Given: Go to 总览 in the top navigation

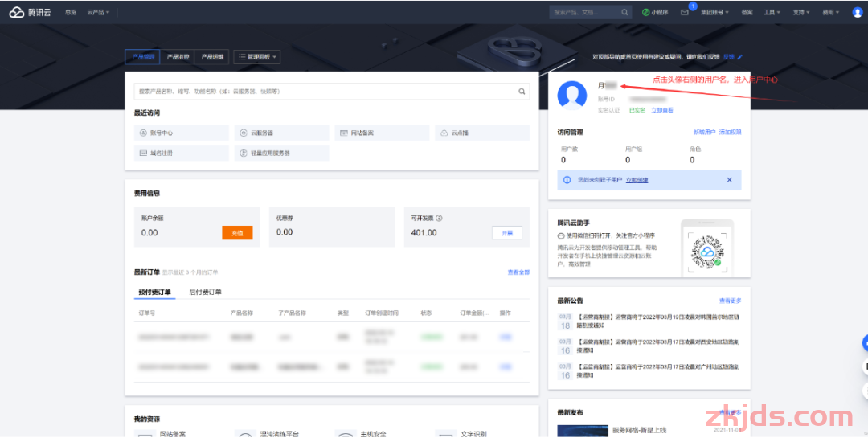Looking at the screenshot, I should [x=71, y=12].
